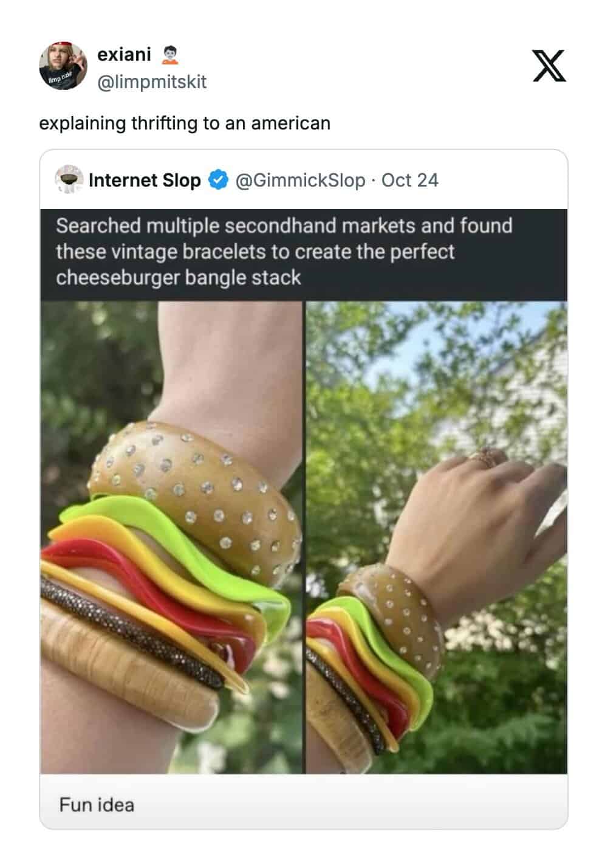The height and width of the screenshot is (868, 605).
Task: Open the exiani display name
Action: (124, 55)
